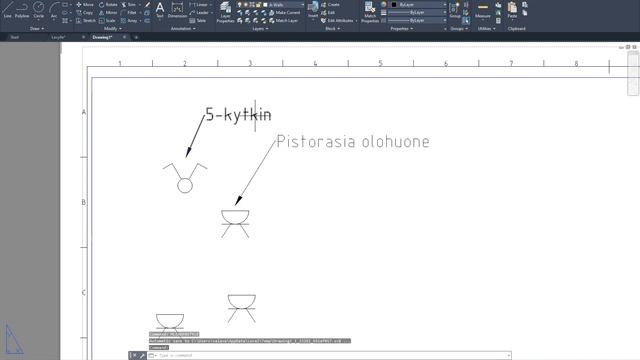This screenshot has height=360, width=640.
Task: Add a new drawing tab
Action: click(136, 37)
